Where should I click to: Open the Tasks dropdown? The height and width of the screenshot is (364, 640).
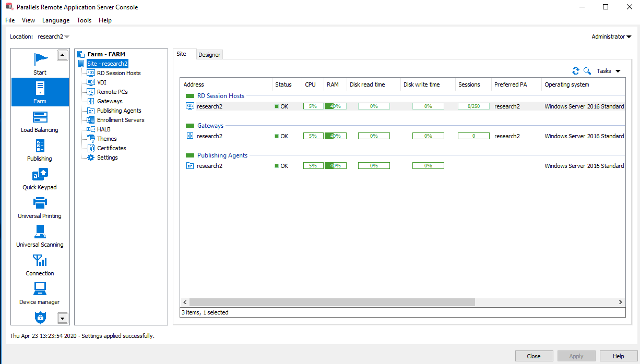pyautogui.click(x=609, y=71)
